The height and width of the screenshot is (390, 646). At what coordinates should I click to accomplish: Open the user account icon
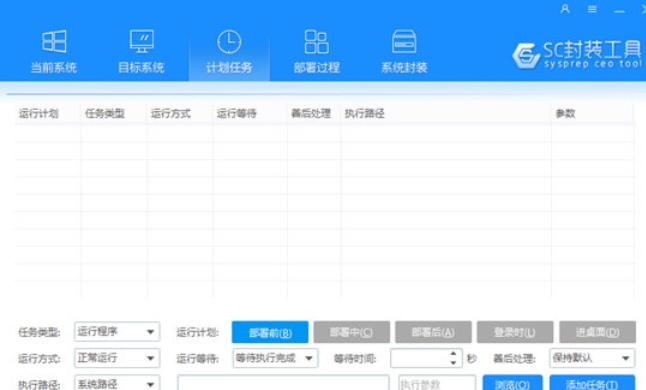tap(565, 9)
